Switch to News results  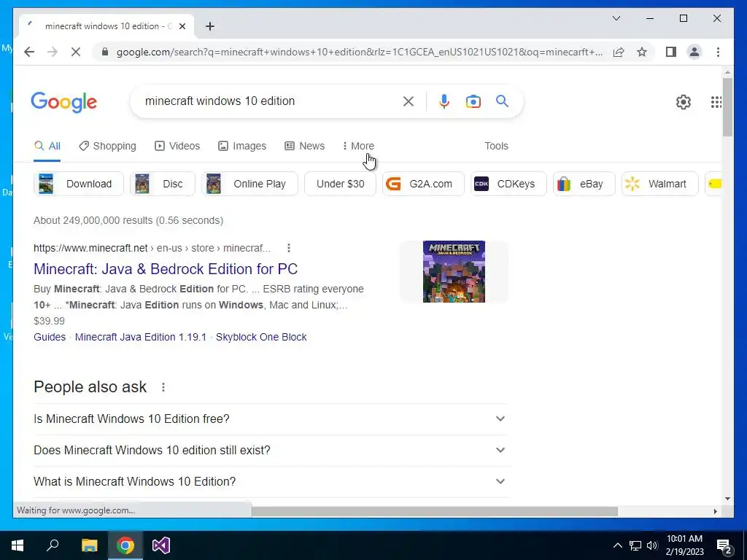(x=304, y=146)
